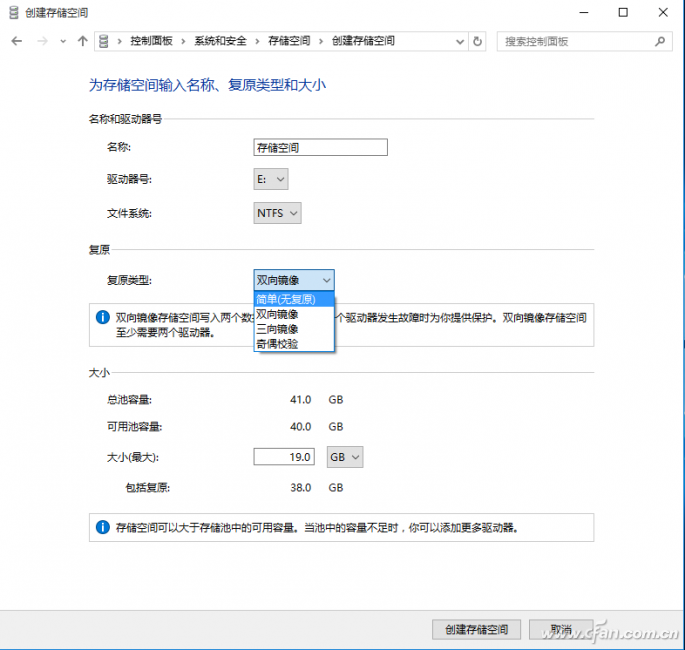Viewport: 685px width, 650px height.
Task: Click the 创建存储空间 breadcrumb
Action: click(363, 41)
